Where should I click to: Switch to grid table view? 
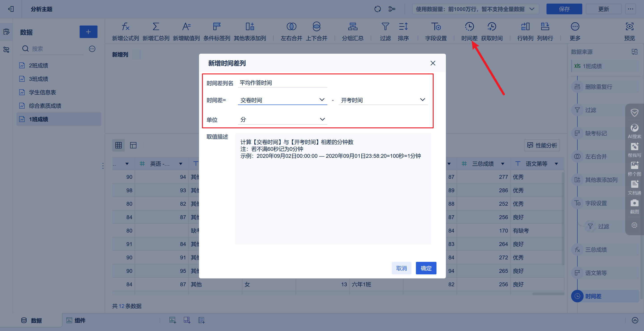(119, 145)
